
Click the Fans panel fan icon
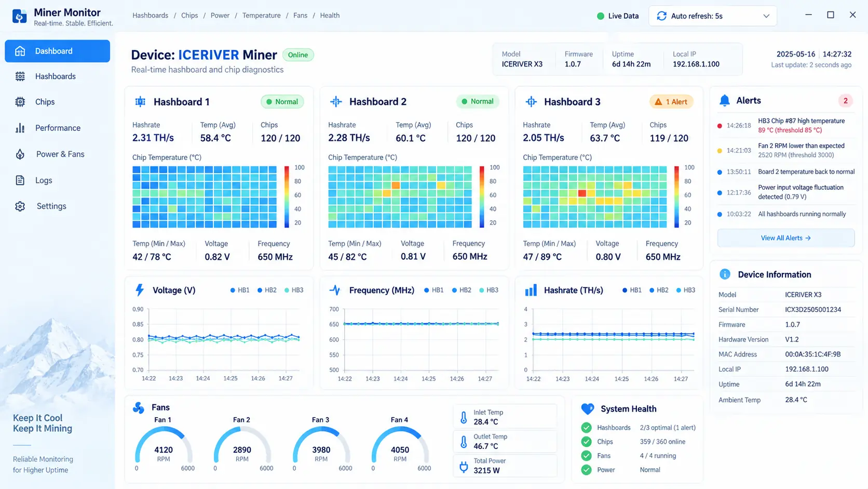pos(139,407)
